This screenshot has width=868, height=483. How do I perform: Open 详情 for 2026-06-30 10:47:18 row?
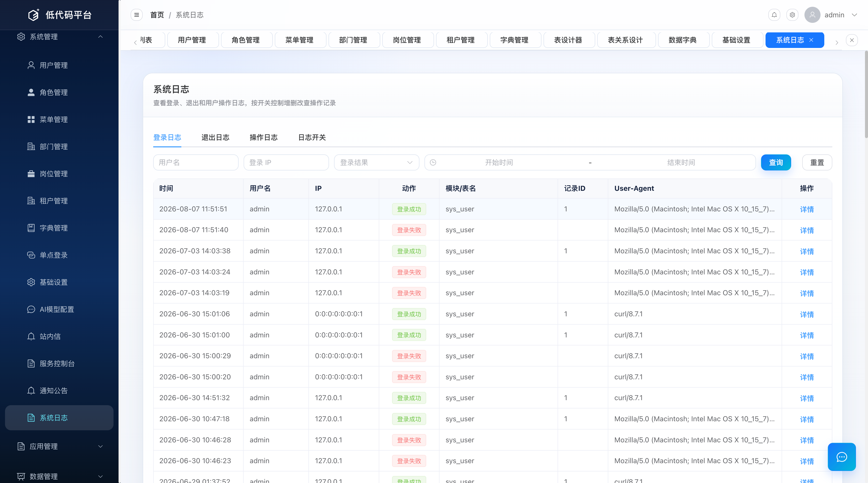point(807,419)
